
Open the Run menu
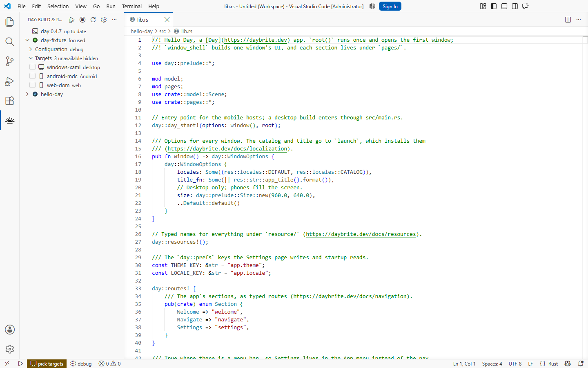pyautogui.click(x=111, y=6)
